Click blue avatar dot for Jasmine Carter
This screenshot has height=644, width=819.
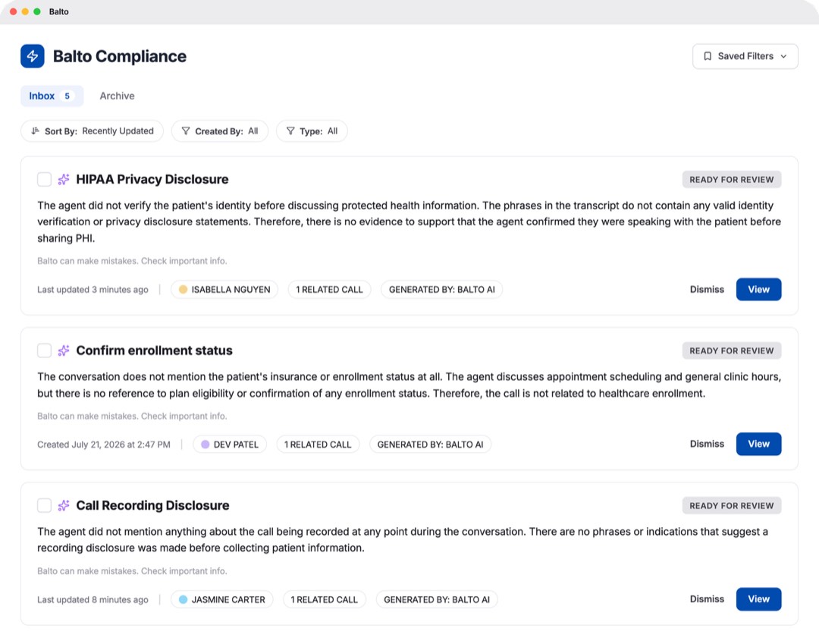pyautogui.click(x=183, y=599)
